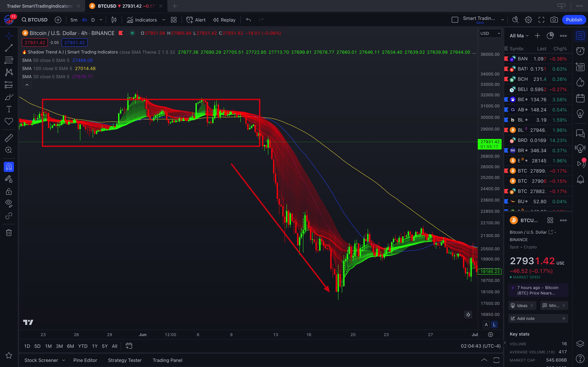The image size is (588, 367).
Task: Collapse the indicator legend chevron
Action: 27,85
